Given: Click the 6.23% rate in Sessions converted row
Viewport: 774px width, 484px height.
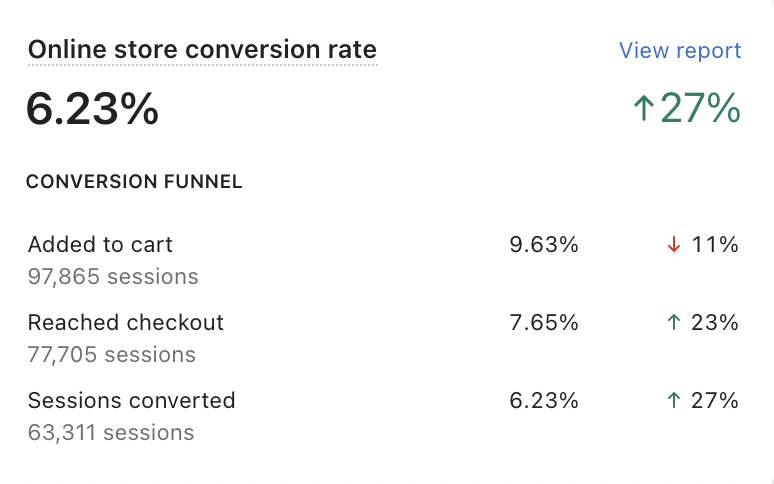Looking at the screenshot, I should pos(543,401).
